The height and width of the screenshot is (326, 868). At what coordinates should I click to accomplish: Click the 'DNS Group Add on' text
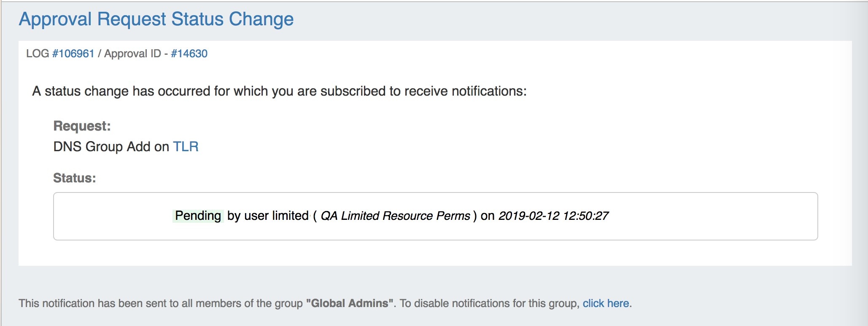[x=111, y=147]
